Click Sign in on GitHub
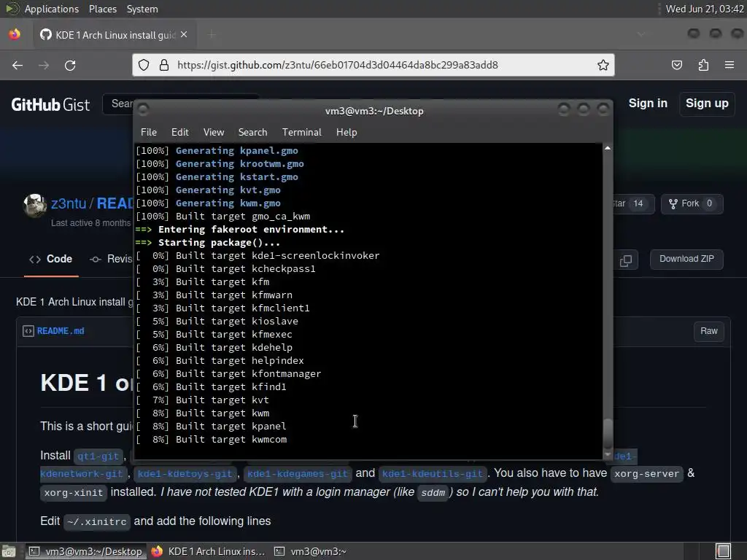Viewport: 747px width, 560px height. click(x=648, y=104)
